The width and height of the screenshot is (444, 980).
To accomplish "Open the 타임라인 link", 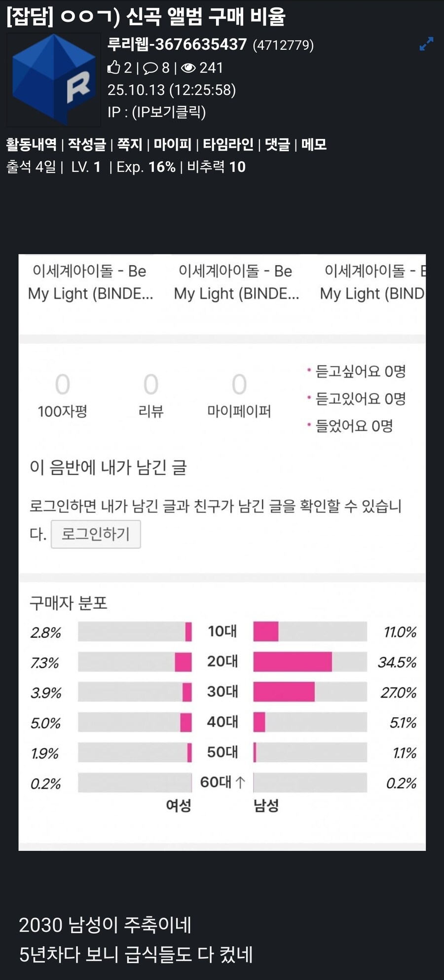I will point(228,144).
